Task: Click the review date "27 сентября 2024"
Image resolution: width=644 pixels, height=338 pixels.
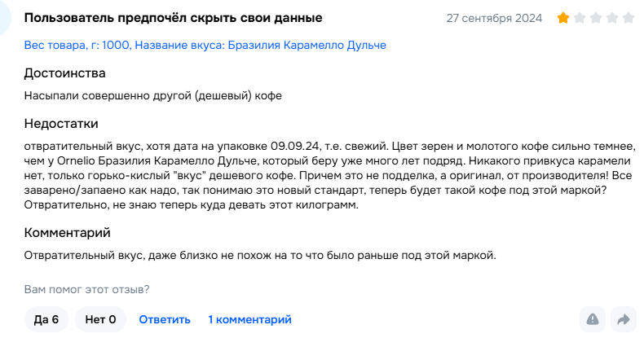Action: point(494,18)
